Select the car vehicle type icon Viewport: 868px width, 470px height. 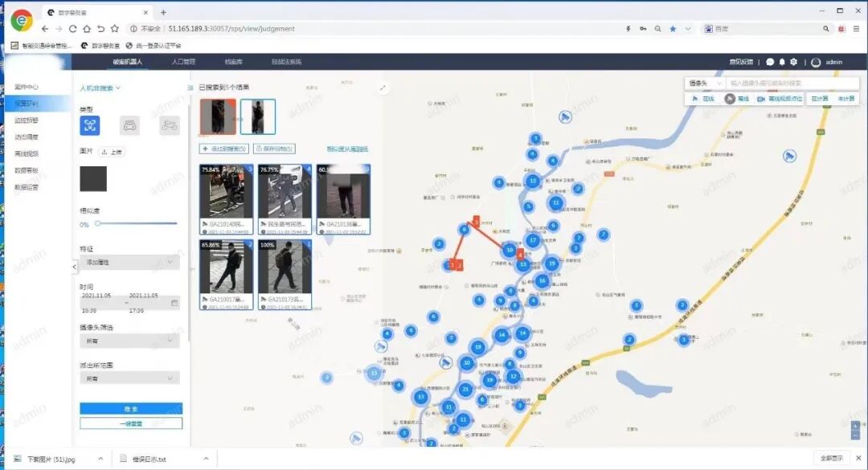(x=129, y=125)
